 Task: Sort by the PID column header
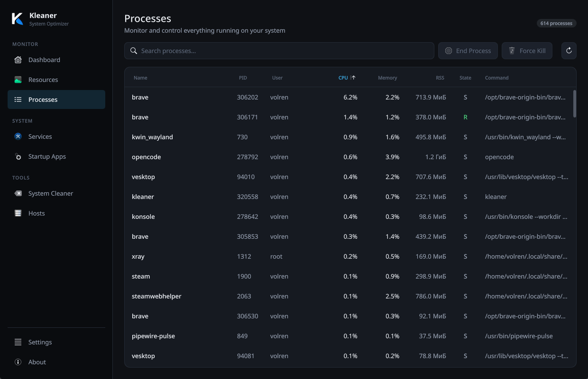pyautogui.click(x=243, y=78)
